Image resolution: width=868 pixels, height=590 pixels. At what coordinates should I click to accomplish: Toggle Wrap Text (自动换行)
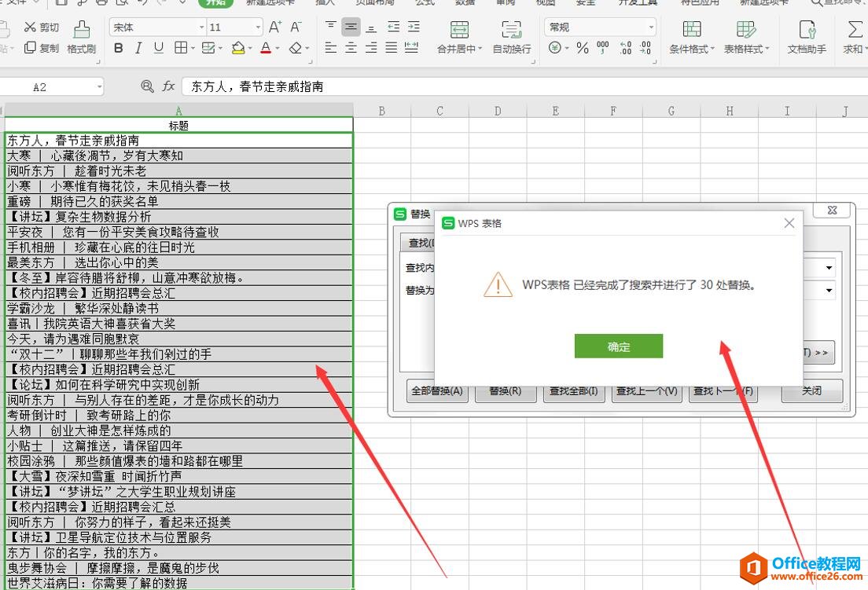pyautogui.click(x=512, y=38)
